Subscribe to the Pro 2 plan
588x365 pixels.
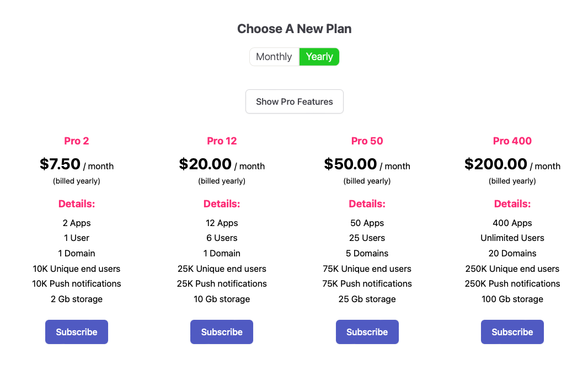coord(77,332)
